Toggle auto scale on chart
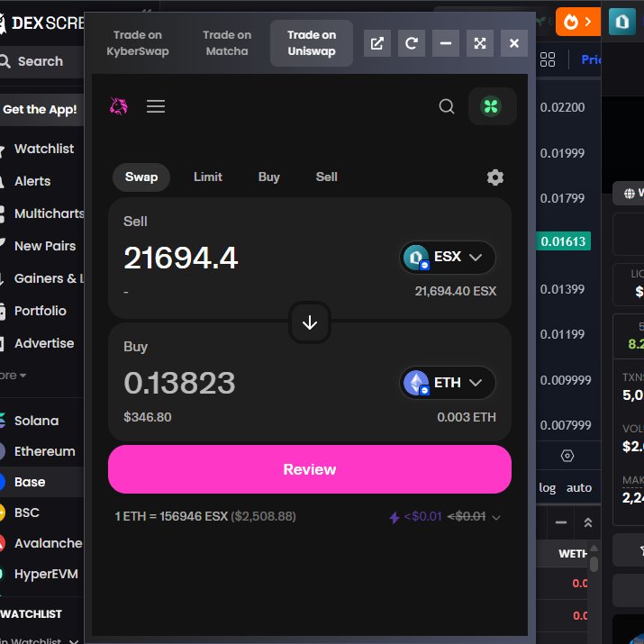 click(x=578, y=487)
